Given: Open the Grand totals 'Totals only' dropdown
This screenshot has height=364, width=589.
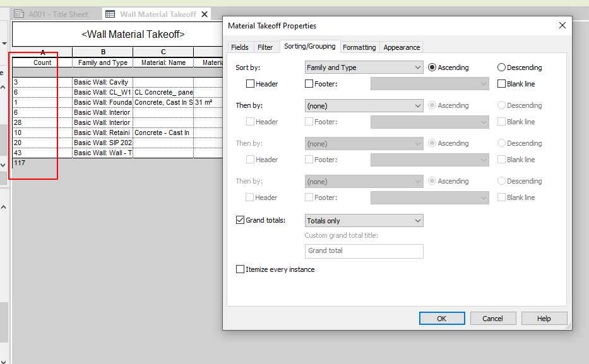Looking at the screenshot, I should [364, 221].
